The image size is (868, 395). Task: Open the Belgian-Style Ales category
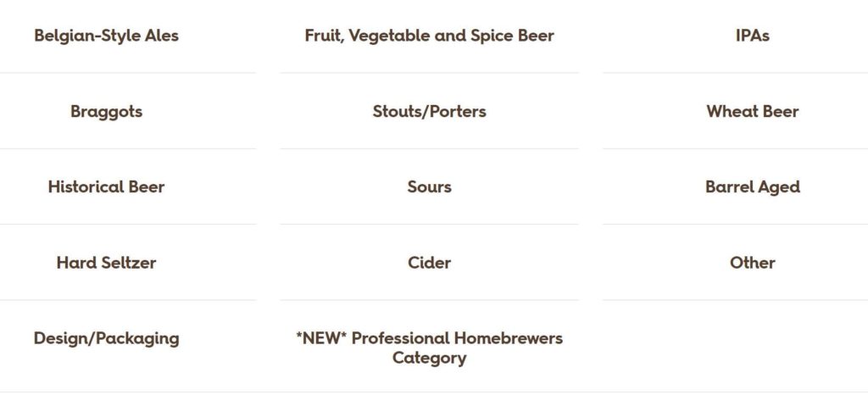click(x=106, y=36)
